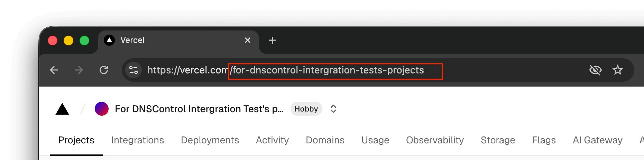
Task: Reload the current page
Action: (104, 70)
